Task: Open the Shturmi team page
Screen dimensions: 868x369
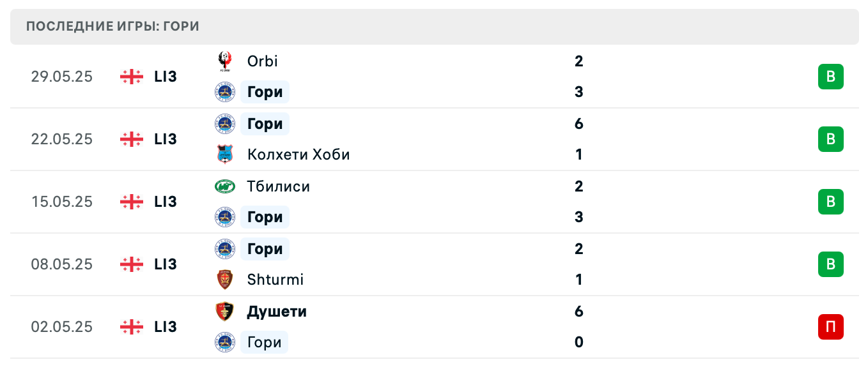Action: coord(275,280)
